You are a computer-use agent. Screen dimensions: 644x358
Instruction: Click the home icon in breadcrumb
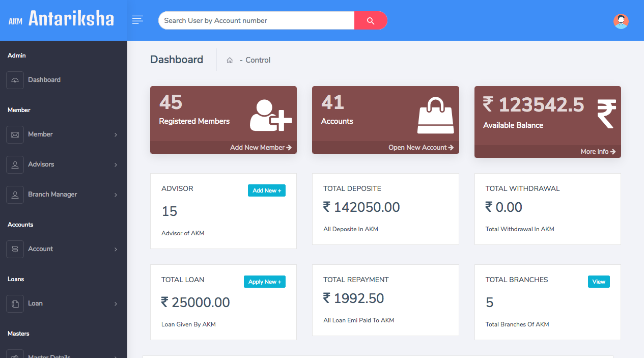click(x=230, y=60)
